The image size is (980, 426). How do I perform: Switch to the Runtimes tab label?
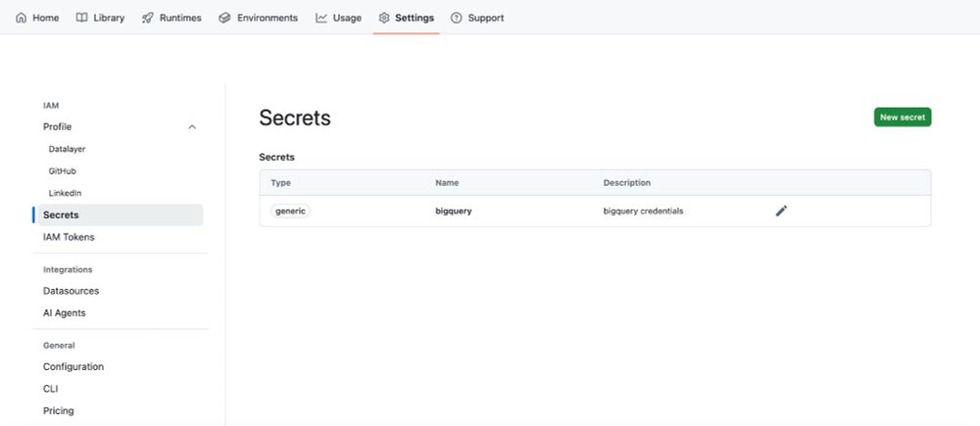[x=180, y=18]
